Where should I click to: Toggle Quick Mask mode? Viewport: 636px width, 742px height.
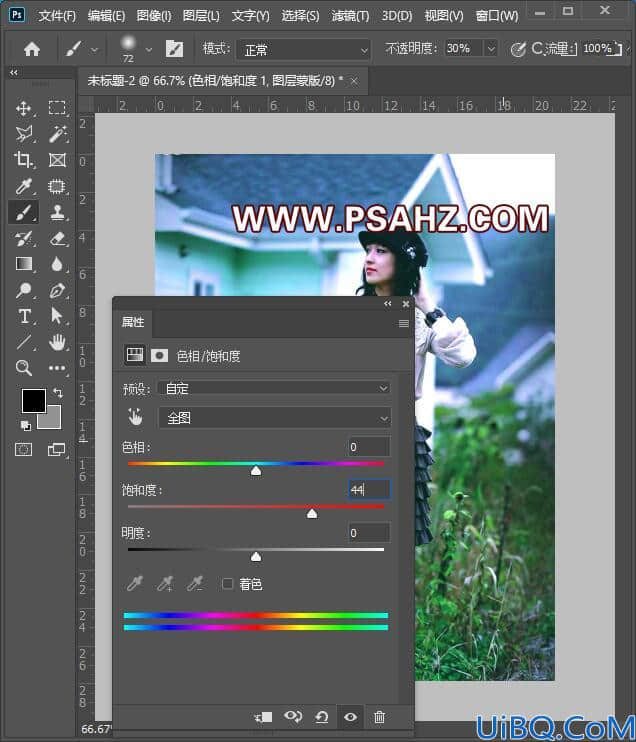(24, 449)
